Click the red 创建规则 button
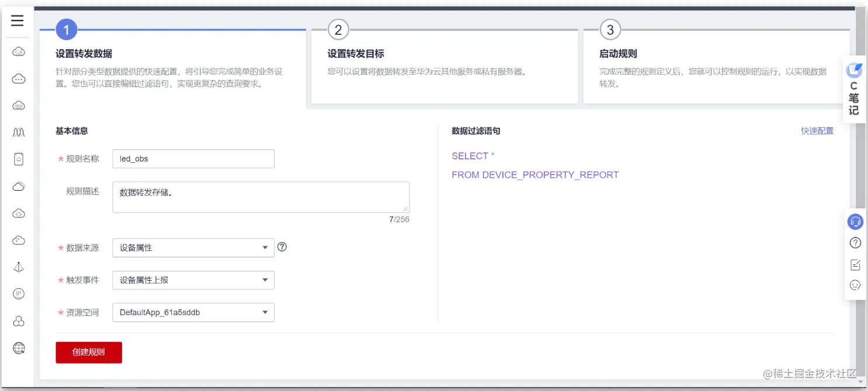The image size is (868, 391). tap(89, 352)
